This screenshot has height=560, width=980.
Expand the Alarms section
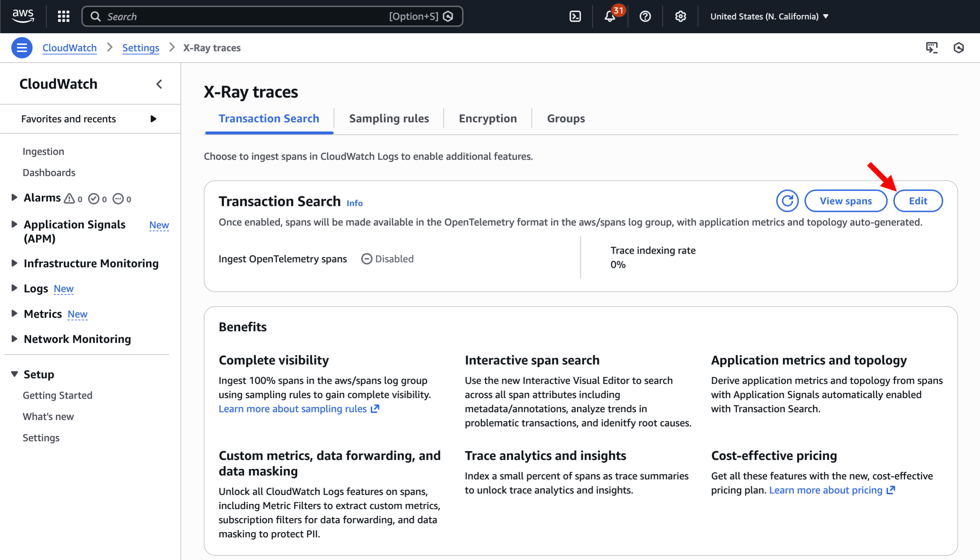coord(14,198)
